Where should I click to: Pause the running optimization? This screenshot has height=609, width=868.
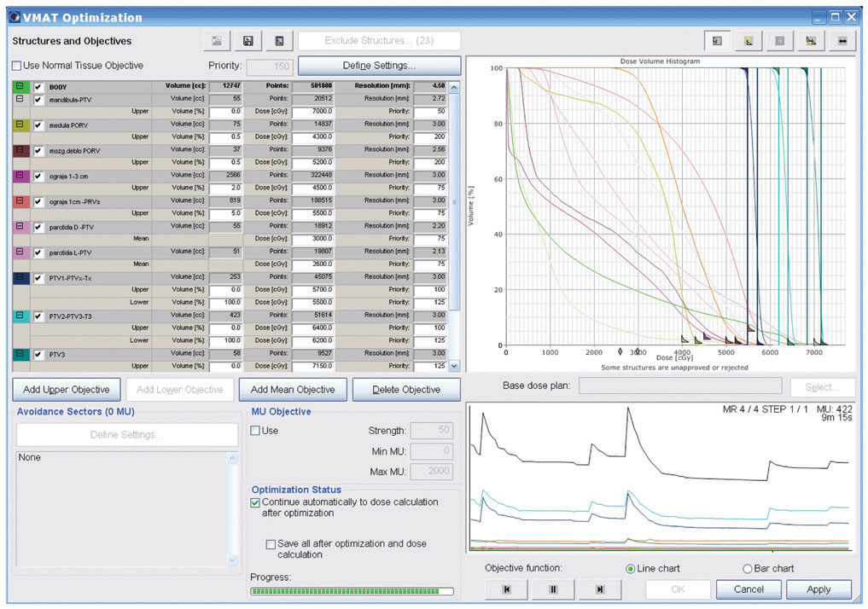553,589
